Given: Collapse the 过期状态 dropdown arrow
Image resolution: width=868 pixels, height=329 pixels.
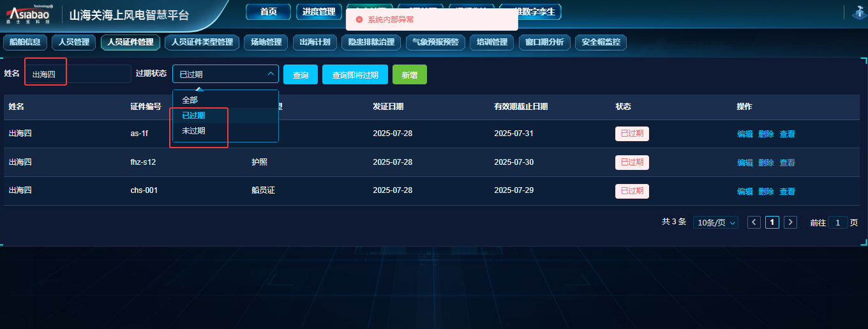Looking at the screenshot, I should pos(270,74).
